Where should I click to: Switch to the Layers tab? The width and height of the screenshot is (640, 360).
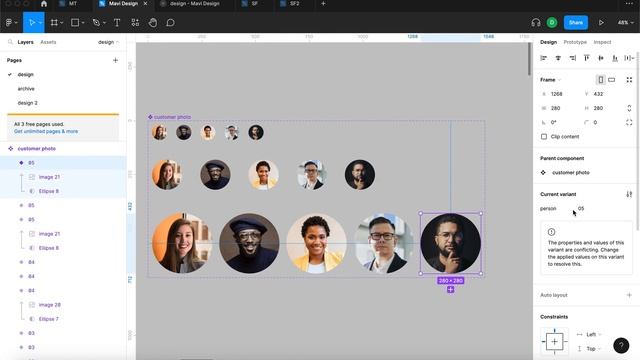pyautogui.click(x=25, y=42)
